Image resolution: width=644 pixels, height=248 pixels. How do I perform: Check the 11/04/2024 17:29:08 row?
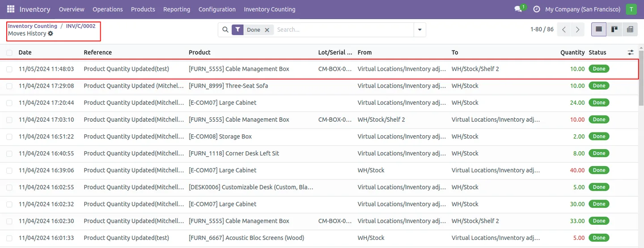pos(9,86)
